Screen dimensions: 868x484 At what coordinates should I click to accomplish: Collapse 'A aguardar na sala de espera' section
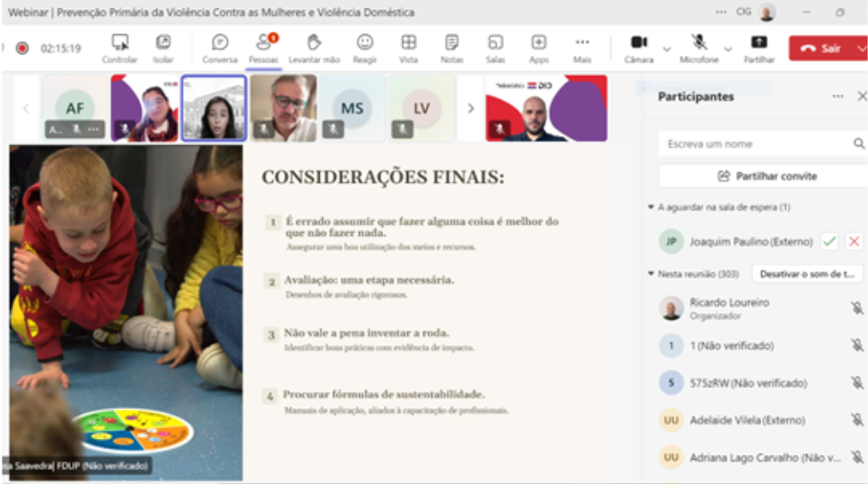651,207
